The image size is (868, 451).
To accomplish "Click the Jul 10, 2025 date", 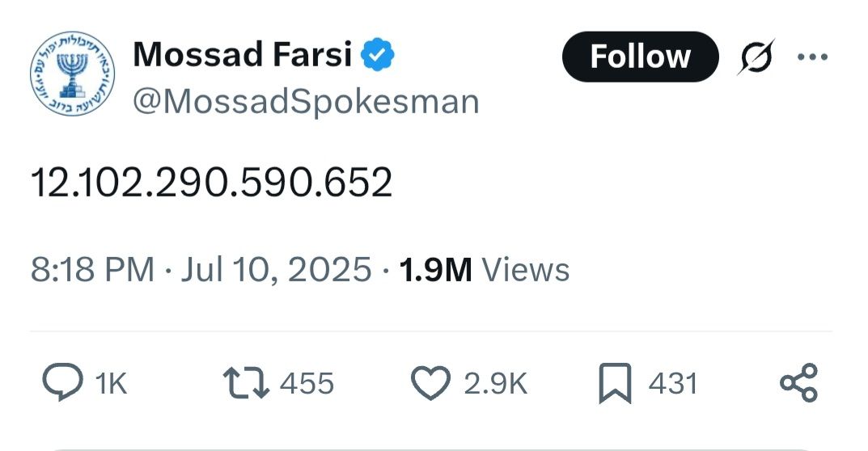I will point(276,270).
